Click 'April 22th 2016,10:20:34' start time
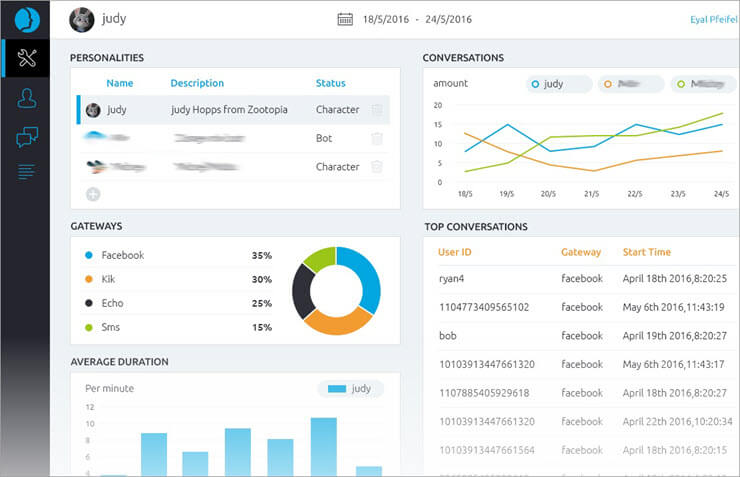740x477 pixels. coord(677,421)
